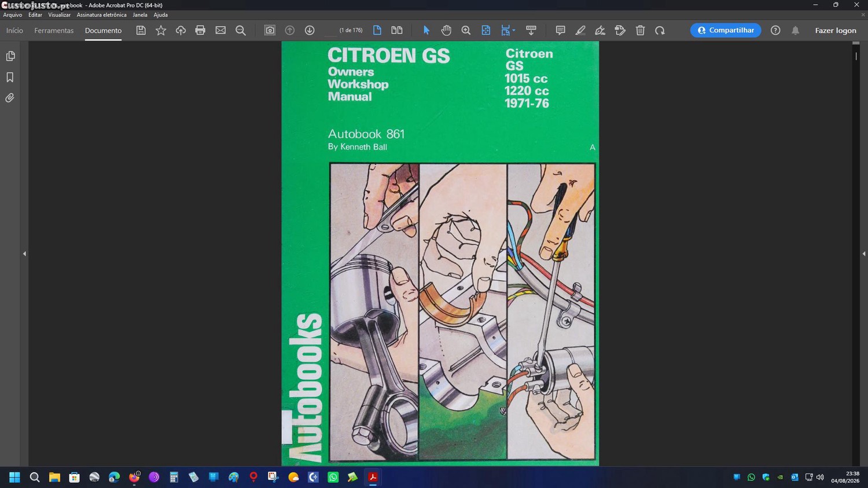Open the edit PDF tool icon
The image size is (868, 488).
click(x=620, y=30)
